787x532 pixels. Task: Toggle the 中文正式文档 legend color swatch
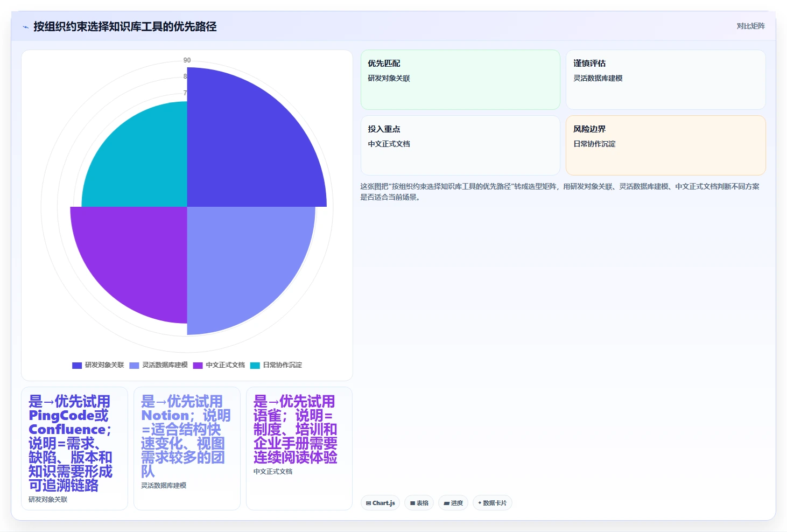pos(198,365)
